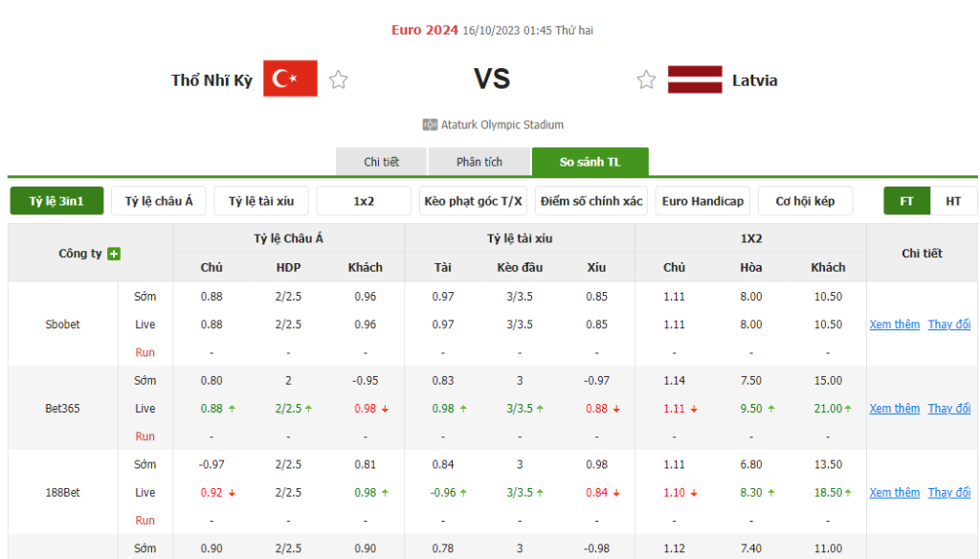Click Sbobet Sớm draw odds 8.00
The width and height of the screenshot is (980, 559).
click(750, 297)
